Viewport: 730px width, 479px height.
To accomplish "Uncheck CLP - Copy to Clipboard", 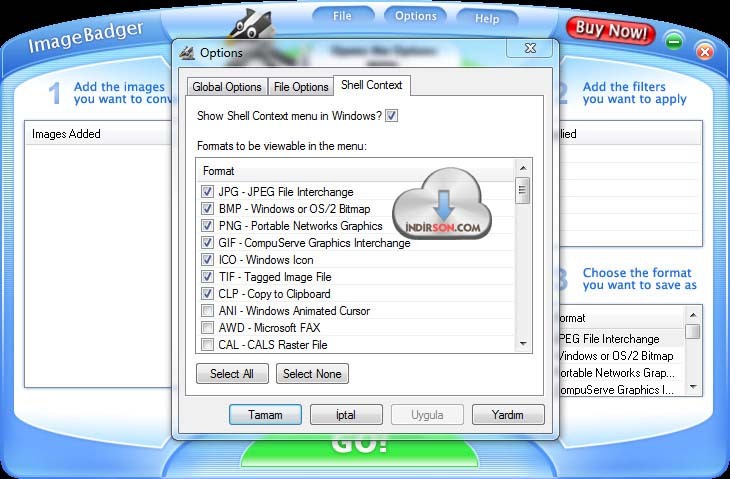I will point(207,294).
